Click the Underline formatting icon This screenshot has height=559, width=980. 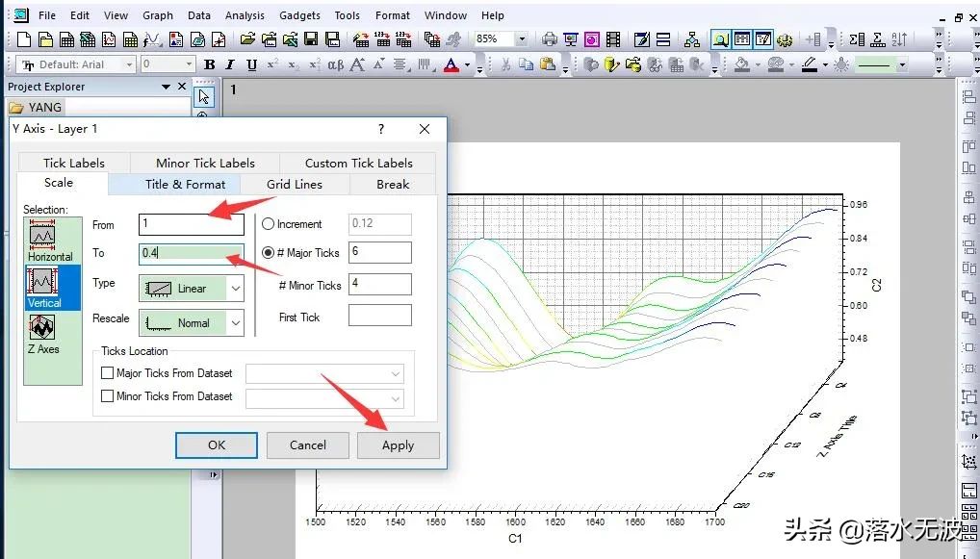tap(251, 64)
